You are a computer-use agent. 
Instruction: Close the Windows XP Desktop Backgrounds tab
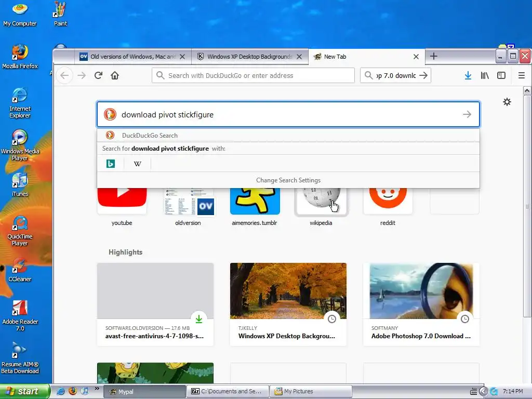point(299,57)
